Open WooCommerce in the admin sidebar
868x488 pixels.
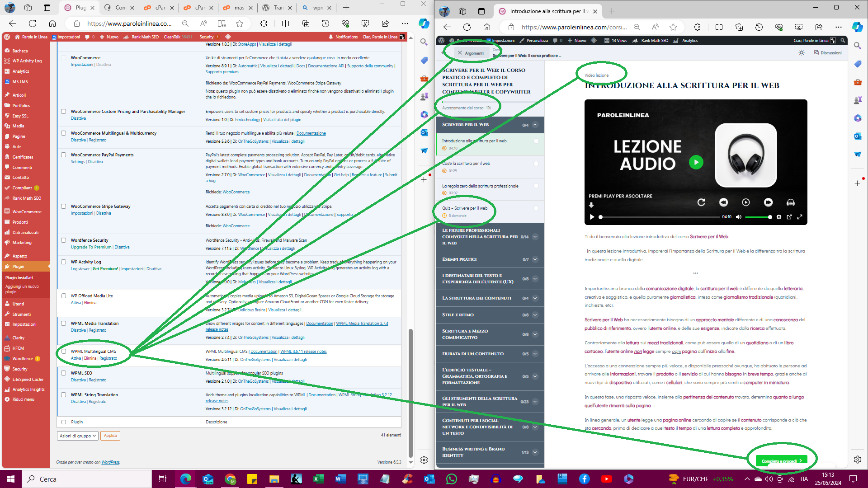click(x=27, y=212)
